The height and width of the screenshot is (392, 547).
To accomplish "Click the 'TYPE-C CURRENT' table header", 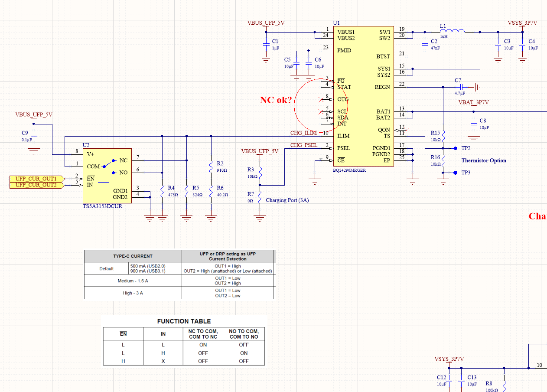I will point(133,256).
